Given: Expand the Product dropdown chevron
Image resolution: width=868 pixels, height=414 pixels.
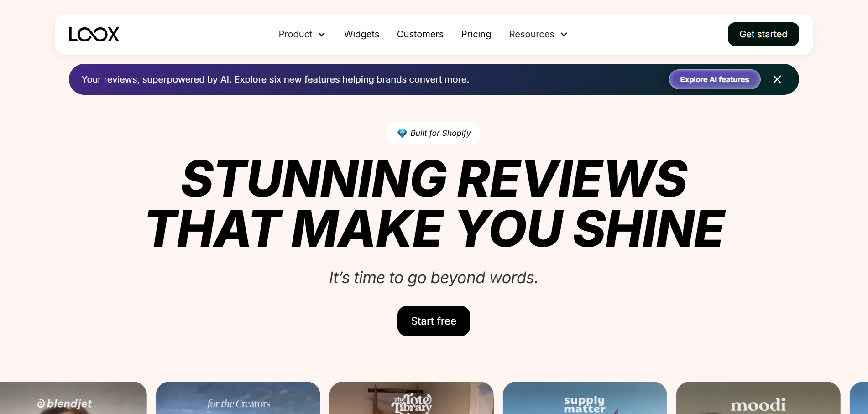Looking at the screenshot, I should click(322, 35).
